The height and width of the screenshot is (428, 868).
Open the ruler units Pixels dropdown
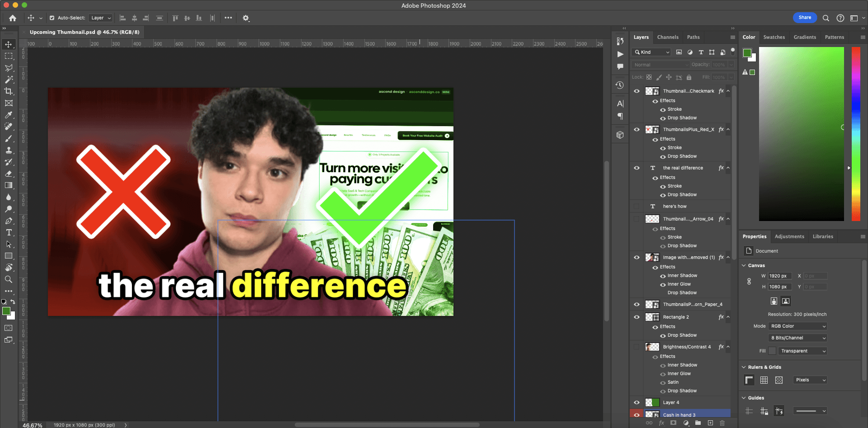click(x=810, y=380)
